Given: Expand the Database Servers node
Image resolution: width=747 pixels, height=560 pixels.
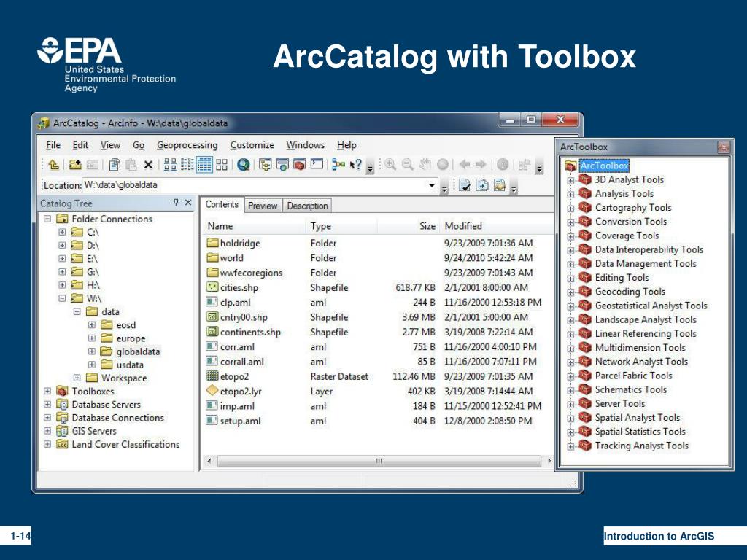Looking at the screenshot, I should [x=47, y=404].
